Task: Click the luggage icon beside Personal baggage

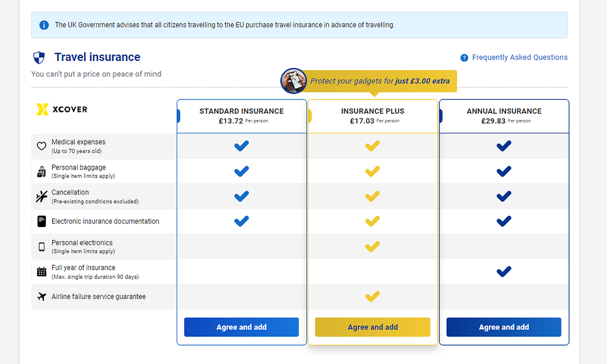Action: [x=41, y=171]
